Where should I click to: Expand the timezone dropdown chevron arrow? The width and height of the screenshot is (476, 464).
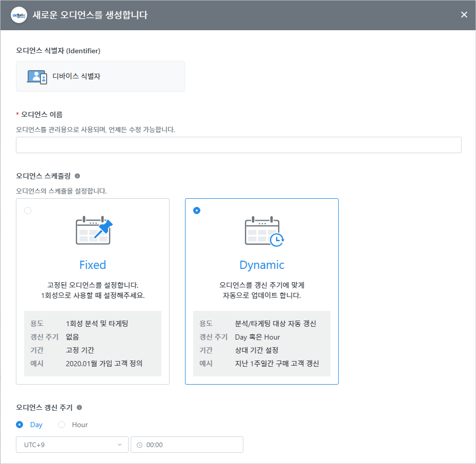click(120, 445)
